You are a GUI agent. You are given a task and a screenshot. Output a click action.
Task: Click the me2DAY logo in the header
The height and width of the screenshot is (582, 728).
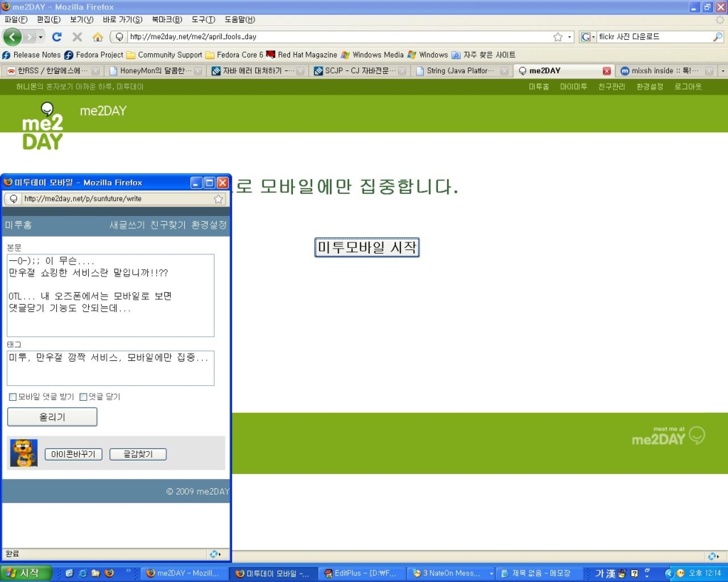pos(42,126)
